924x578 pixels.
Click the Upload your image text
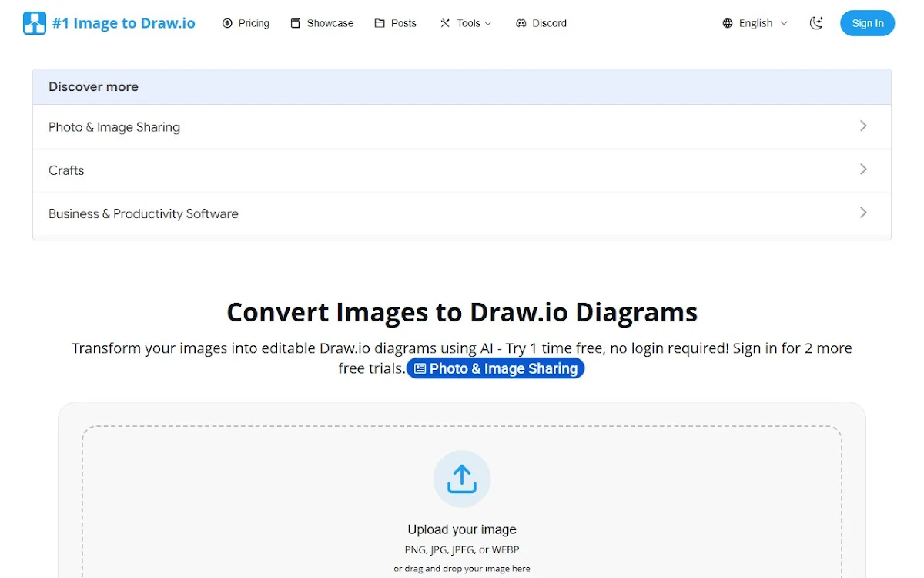462,529
